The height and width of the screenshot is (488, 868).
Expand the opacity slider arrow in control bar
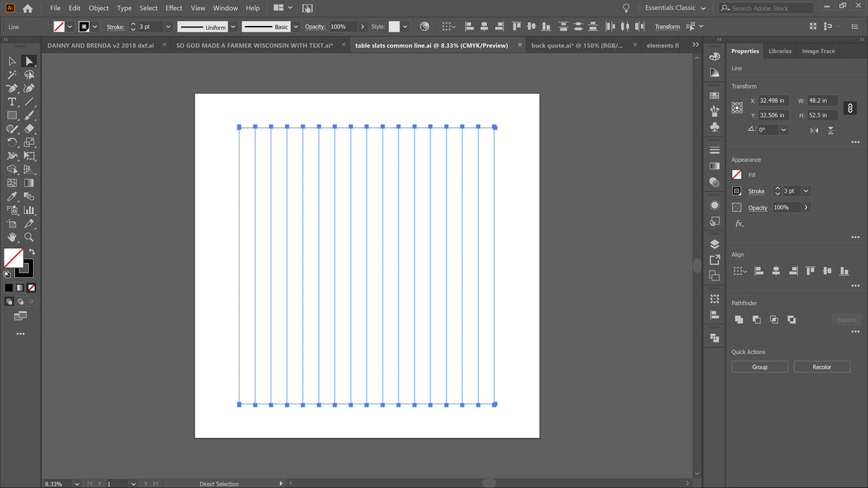point(362,27)
